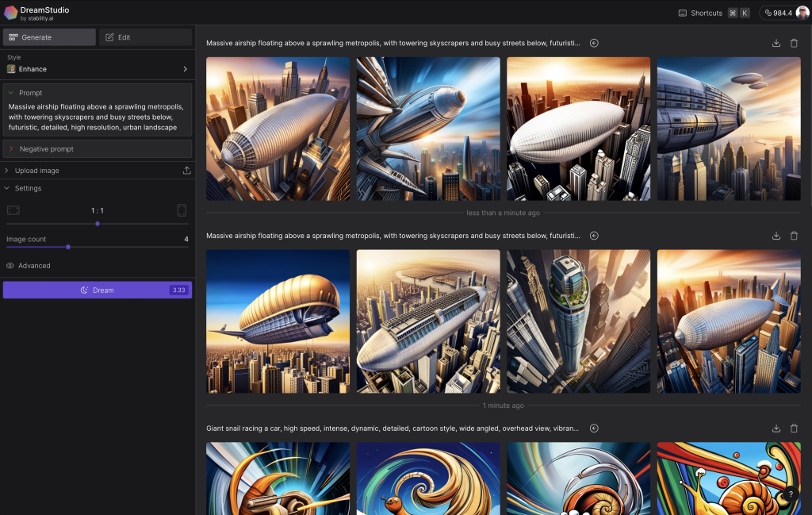Click the 'less than a minute ago' timestamp

click(503, 213)
